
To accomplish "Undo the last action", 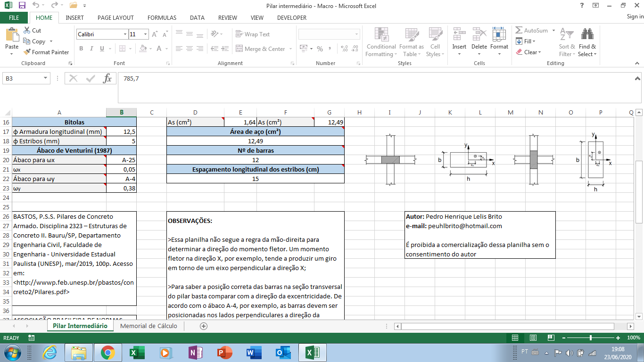I will (36, 6).
